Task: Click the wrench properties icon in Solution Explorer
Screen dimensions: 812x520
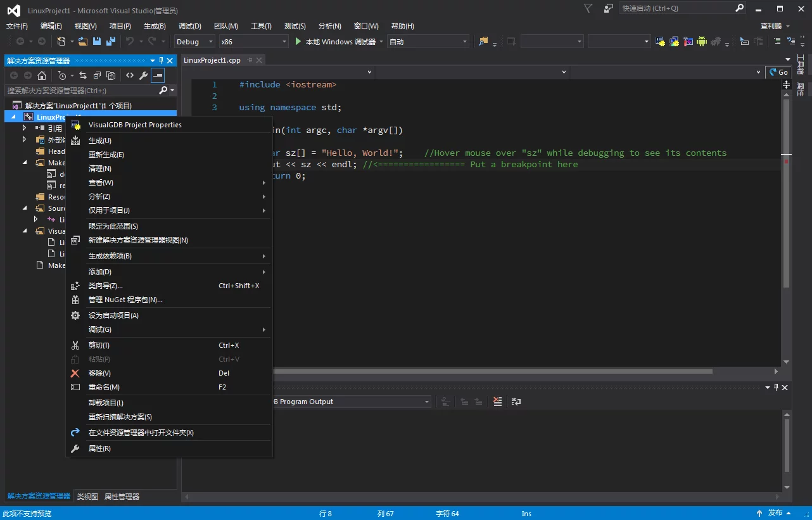Action: 144,75
